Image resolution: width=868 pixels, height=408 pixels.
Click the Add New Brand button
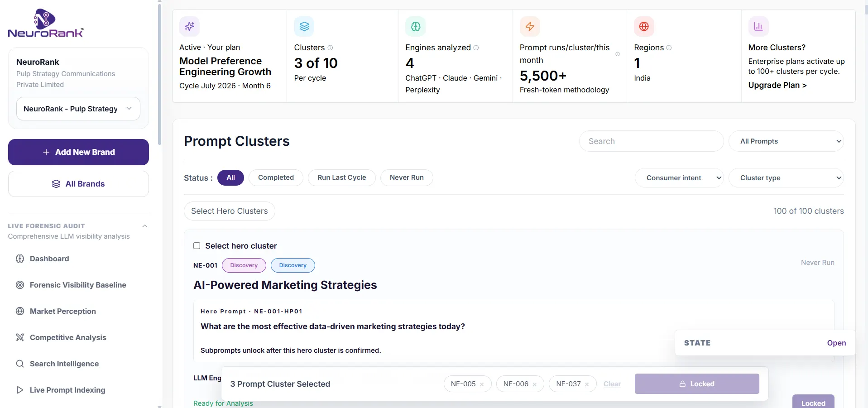(x=78, y=152)
